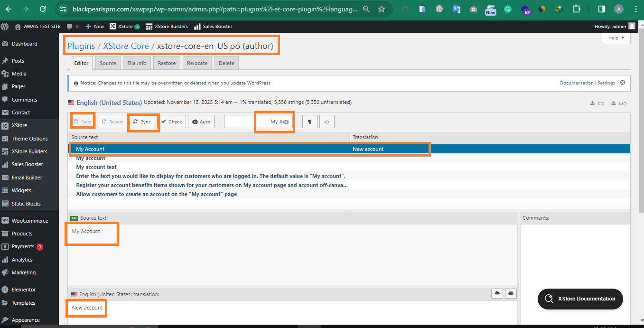
Task: Open the XStore Documentation floating button
Action: [580, 299]
